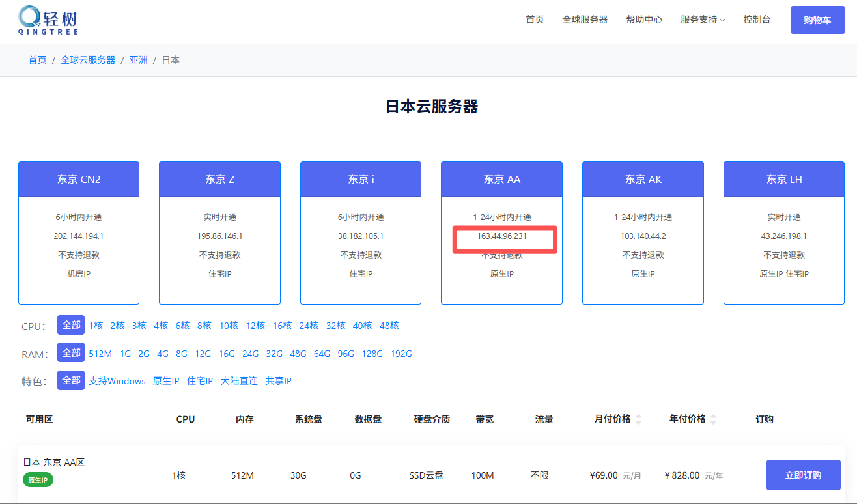Select the 东京 LH region card
The image size is (857, 504).
(784, 232)
